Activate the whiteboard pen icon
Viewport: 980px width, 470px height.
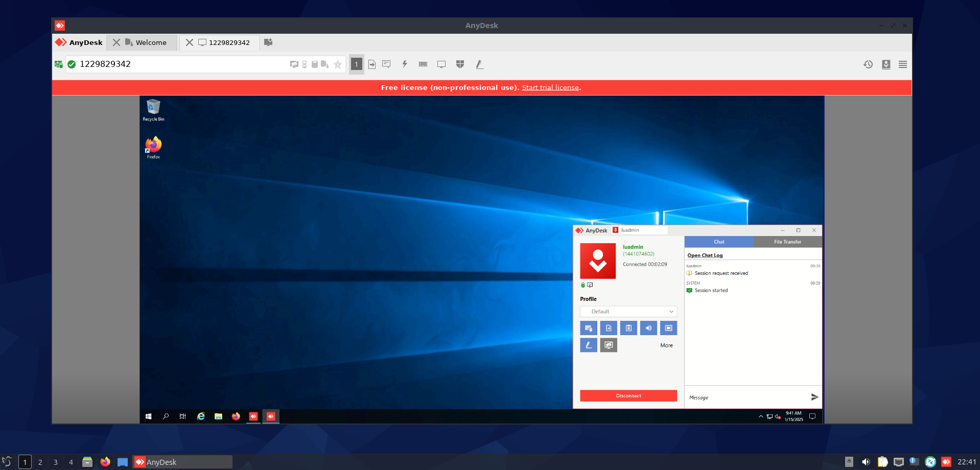click(479, 64)
